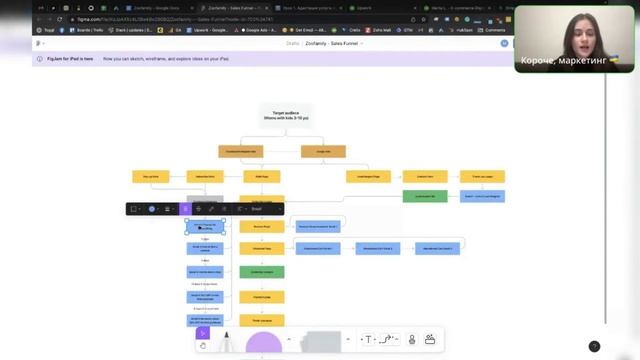Close the Zoofamily - Sales Funnel tab
Viewport: 640px width, 360px height.
tap(267, 8)
